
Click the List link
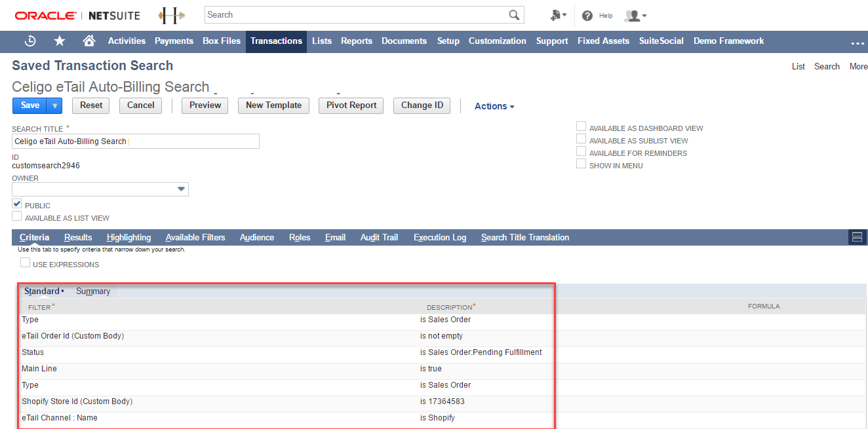[798, 66]
